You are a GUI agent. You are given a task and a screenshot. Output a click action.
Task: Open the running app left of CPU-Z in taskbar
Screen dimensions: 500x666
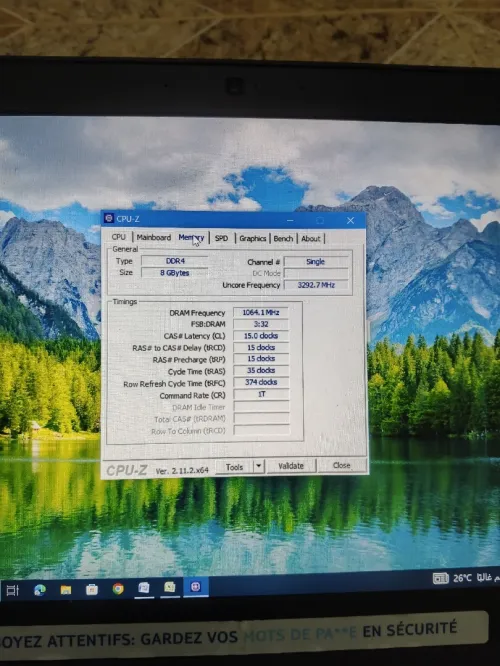click(x=169, y=587)
